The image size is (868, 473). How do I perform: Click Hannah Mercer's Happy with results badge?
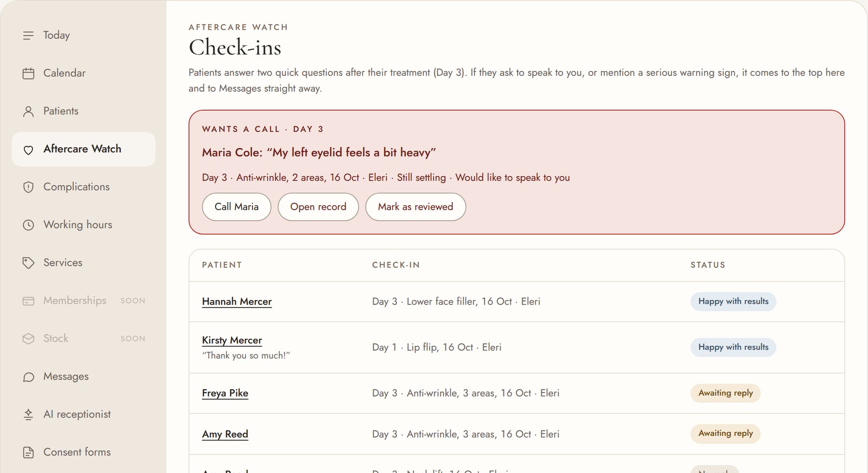733,302
